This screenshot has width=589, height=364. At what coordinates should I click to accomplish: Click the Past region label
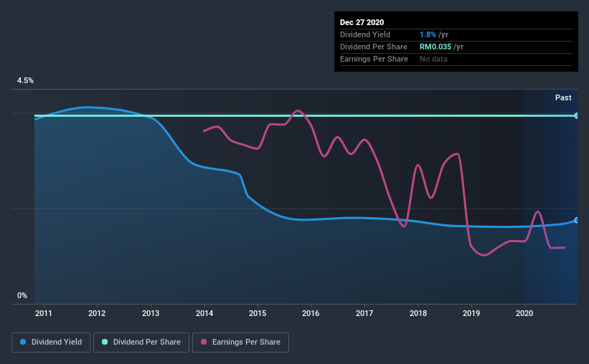tap(563, 97)
